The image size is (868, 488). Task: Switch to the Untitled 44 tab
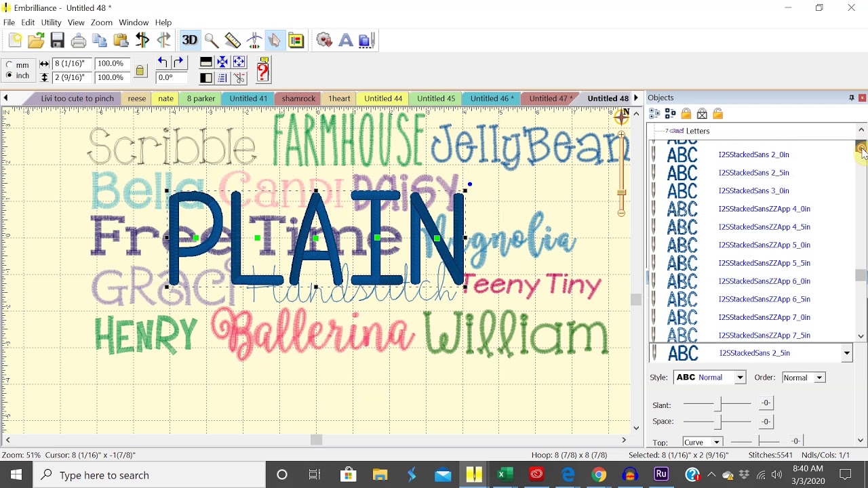pyautogui.click(x=383, y=98)
